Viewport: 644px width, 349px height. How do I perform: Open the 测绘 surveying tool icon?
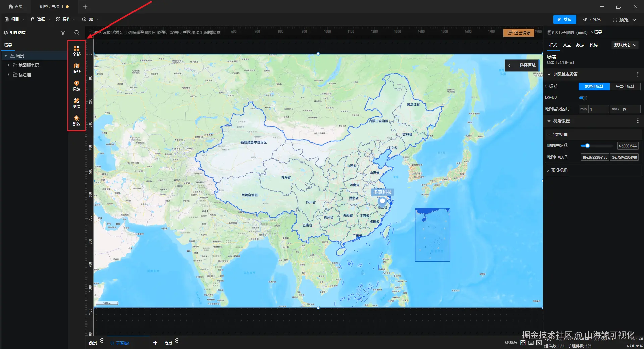[76, 103]
